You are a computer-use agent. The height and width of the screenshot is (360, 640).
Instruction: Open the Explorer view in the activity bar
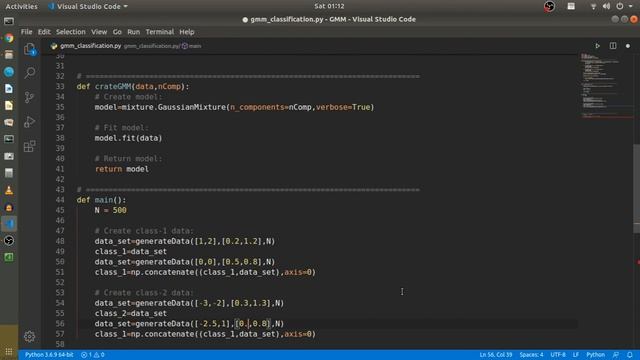point(30,49)
